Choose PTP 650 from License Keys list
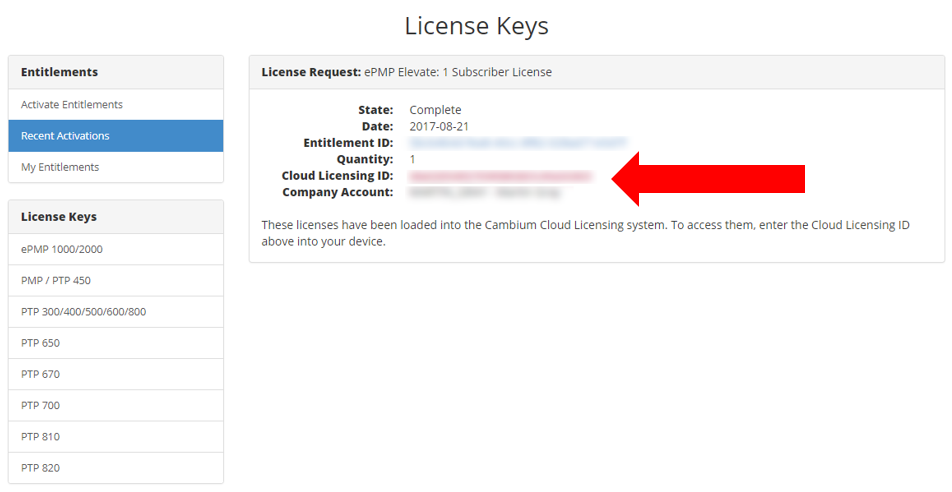This screenshot has width=952, height=492. tap(41, 343)
